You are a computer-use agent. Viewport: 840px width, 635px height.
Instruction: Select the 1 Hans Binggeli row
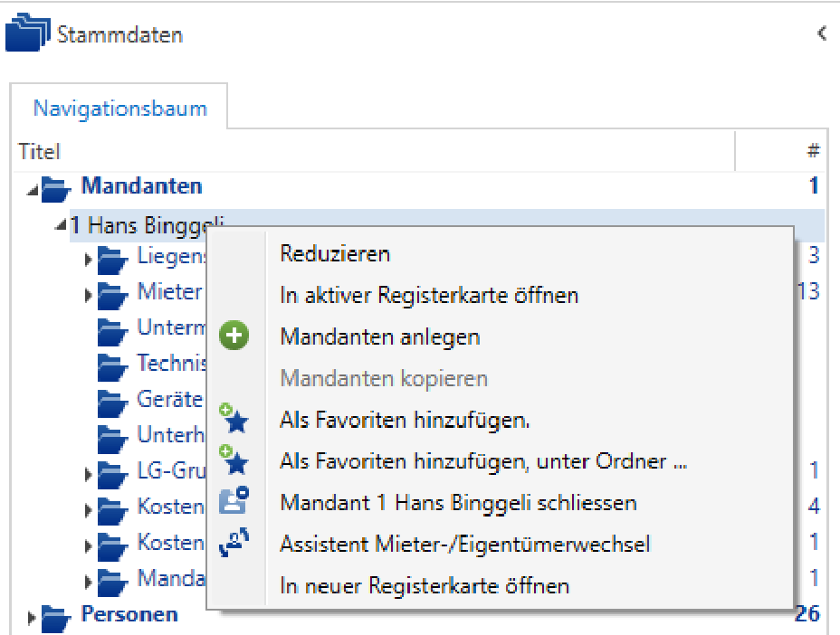447,225
